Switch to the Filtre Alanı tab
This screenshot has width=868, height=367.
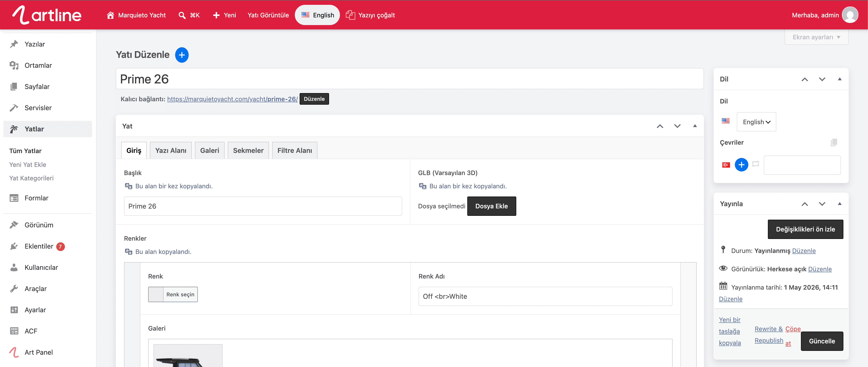295,150
